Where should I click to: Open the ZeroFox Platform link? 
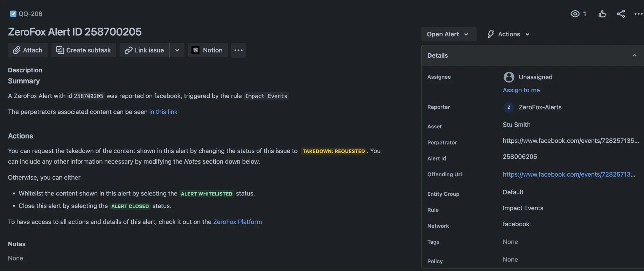237,222
